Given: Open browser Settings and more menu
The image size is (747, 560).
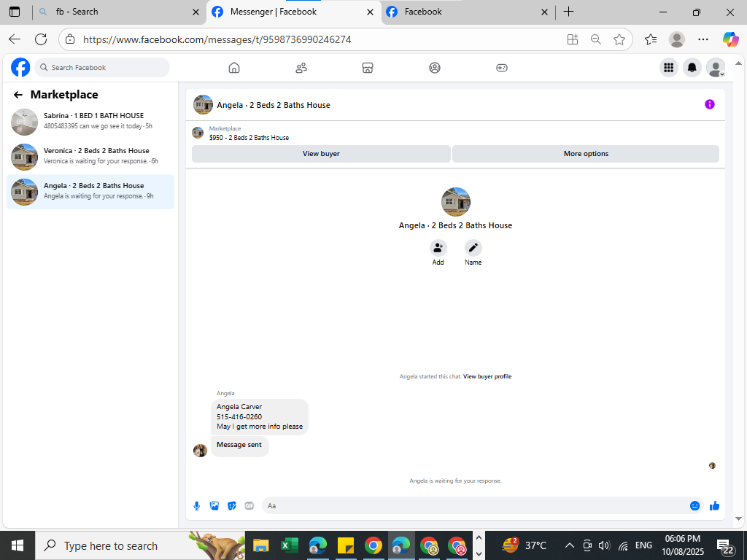Looking at the screenshot, I should tap(703, 39).
